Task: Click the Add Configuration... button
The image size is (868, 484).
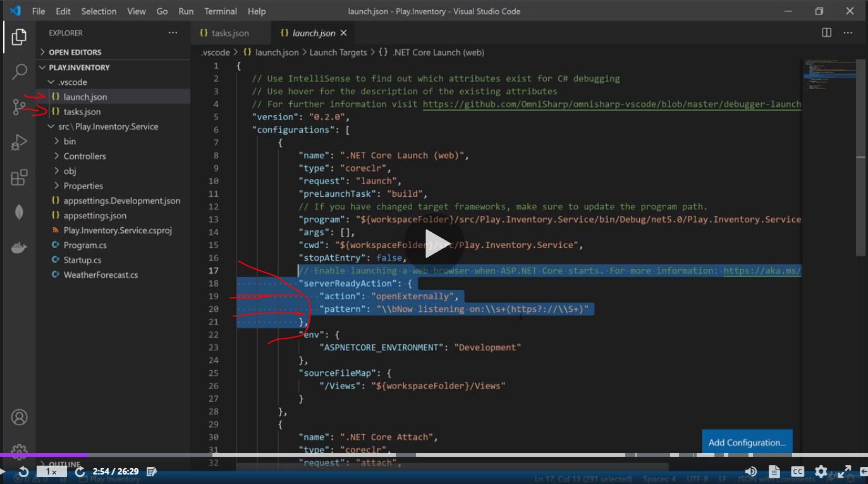Action: 747,442
